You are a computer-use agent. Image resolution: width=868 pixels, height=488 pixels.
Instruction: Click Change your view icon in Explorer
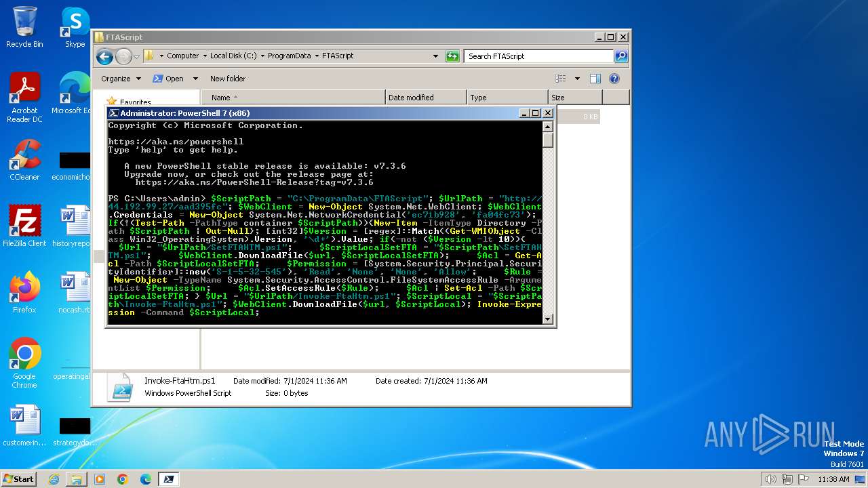tap(560, 79)
